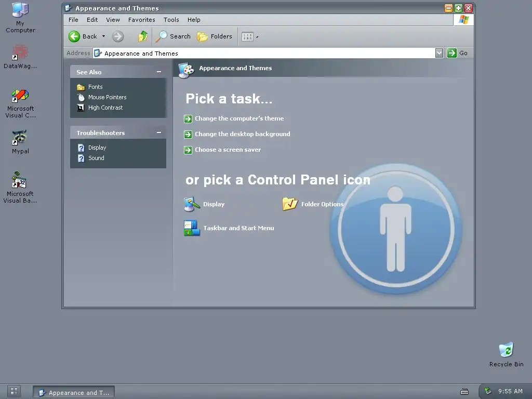Click the Sound troubleshooter help icon
This screenshot has height=399, width=532.
pos(81,158)
